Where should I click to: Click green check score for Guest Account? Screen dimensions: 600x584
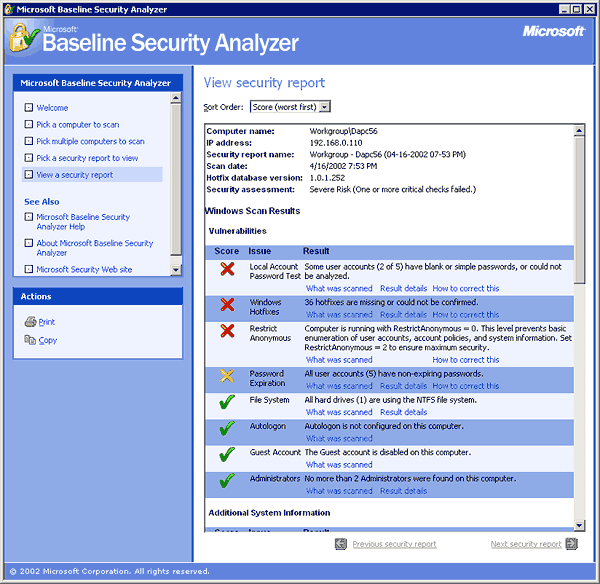click(227, 454)
